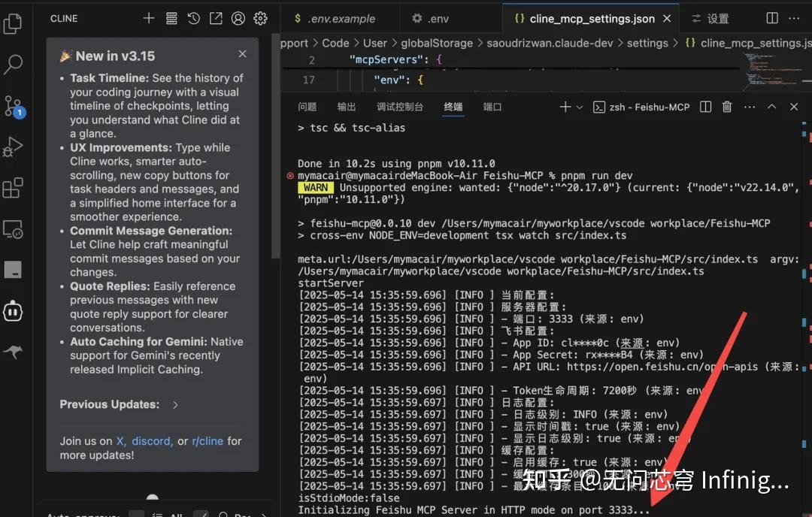The image size is (812, 517).
Task: Open the settings breadcrumb dropdown
Action: point(647,43)
